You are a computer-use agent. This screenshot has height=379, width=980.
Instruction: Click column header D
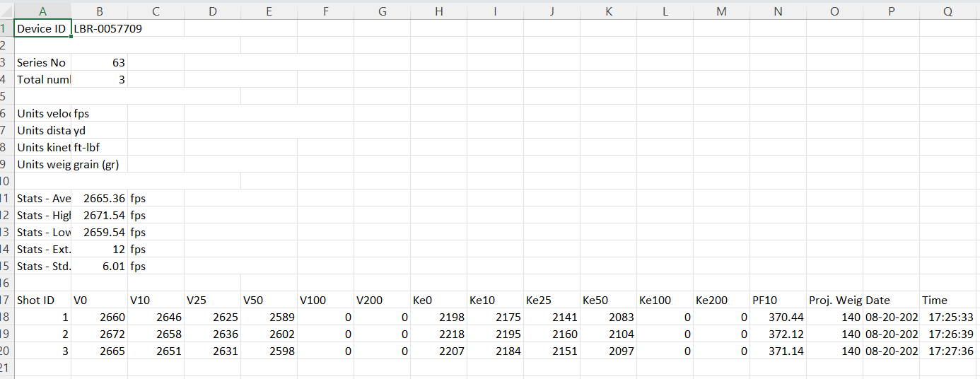coord(212,11)
